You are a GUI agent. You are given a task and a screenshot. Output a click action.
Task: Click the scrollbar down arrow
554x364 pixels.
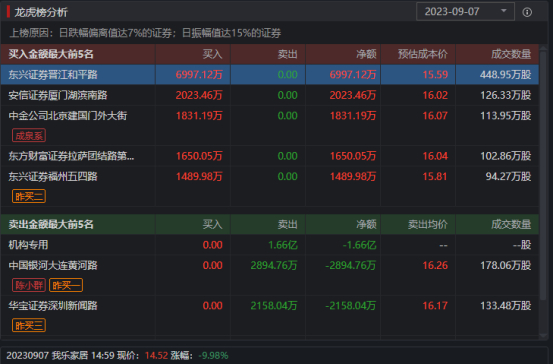coord(544,336)
